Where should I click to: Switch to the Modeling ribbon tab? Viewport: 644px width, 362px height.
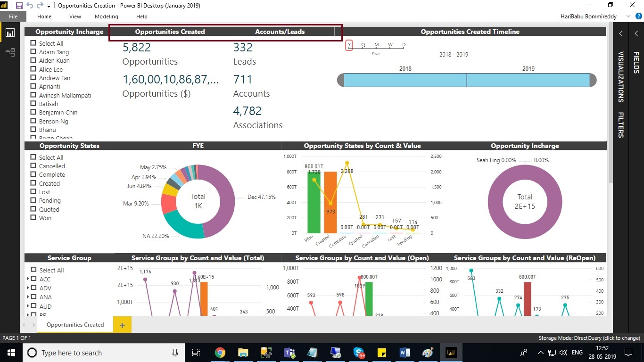click(x=107, y=16)
